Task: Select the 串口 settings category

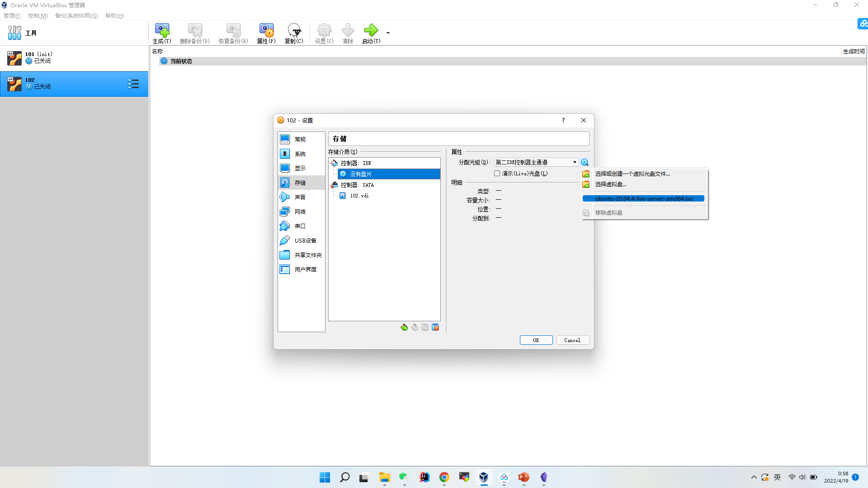Action: [301, 226]
